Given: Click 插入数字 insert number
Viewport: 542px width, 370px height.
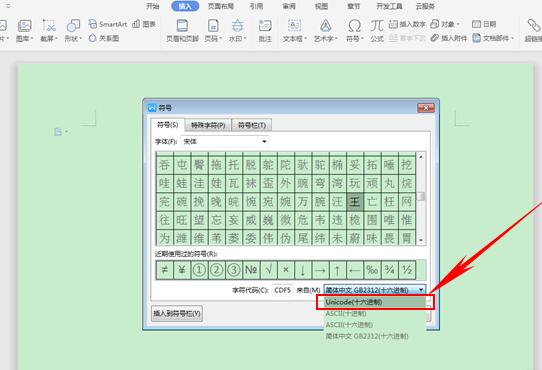Looking at the screenshot, I should [x=407, y=24].
